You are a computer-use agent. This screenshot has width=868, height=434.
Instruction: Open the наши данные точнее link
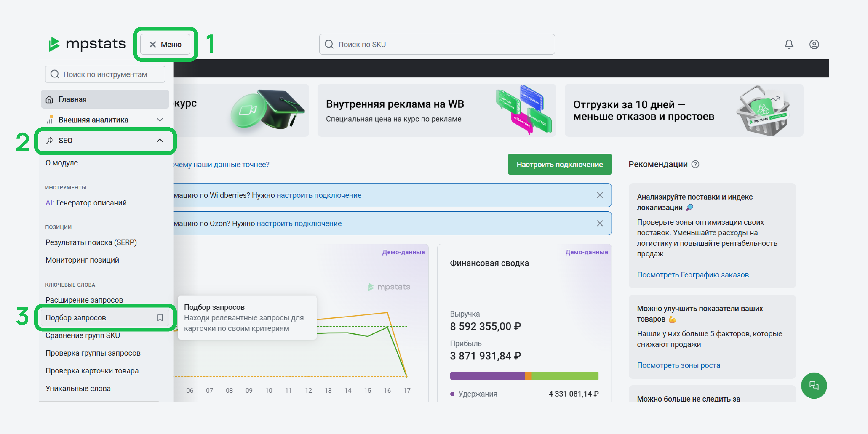222,165
